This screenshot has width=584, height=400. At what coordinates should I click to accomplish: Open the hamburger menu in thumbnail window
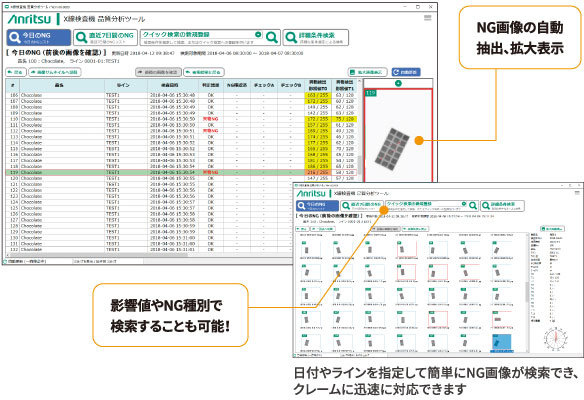click(577, 193)
